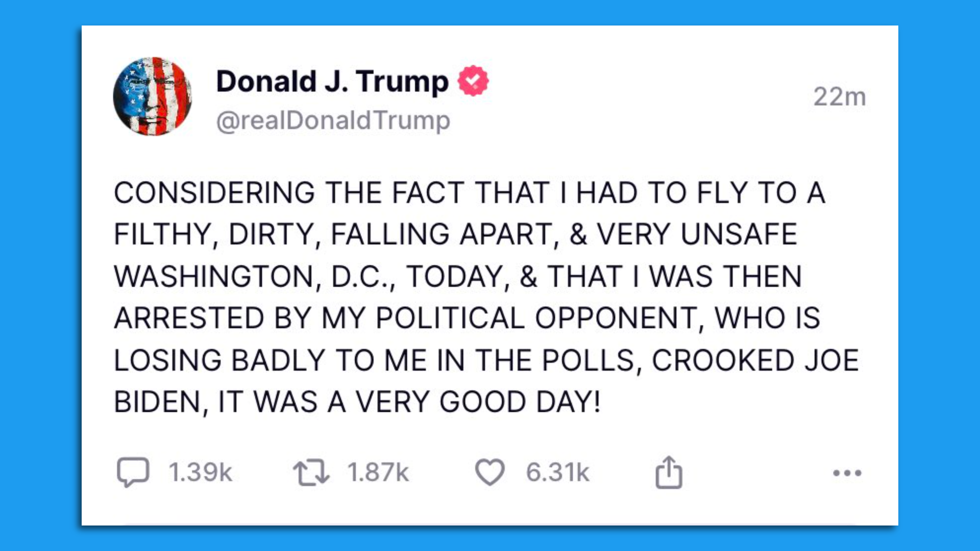Click the share upload icon
Image resolution: width=980 pixels, height=551 pixels.
(669, 472)
